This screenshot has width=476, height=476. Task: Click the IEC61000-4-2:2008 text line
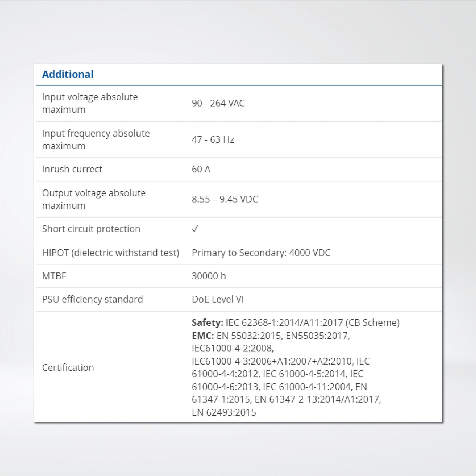click(233, 348)
